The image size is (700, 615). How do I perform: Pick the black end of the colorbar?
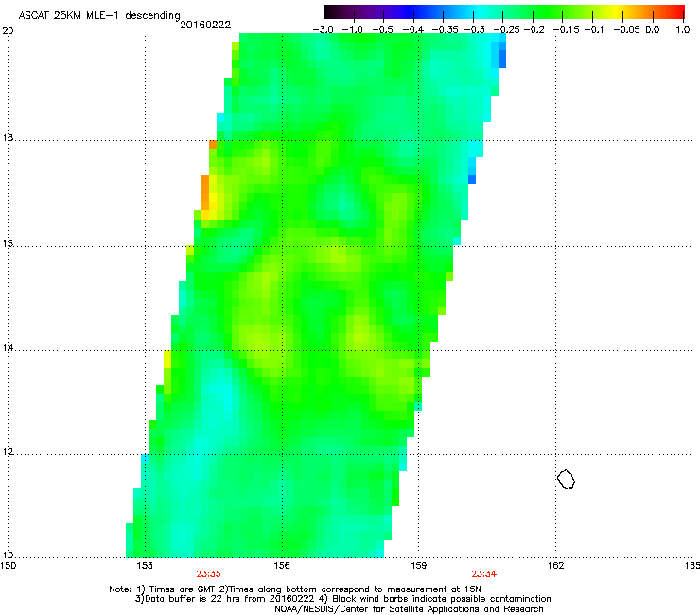coord(330,12)
